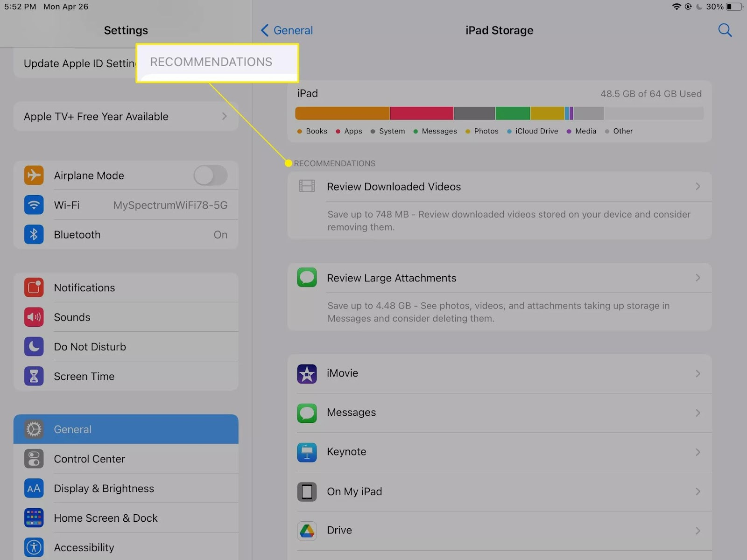Open Wi-Fi network MySpectrumWiFi78-5G setting

(x=126, y=205)
